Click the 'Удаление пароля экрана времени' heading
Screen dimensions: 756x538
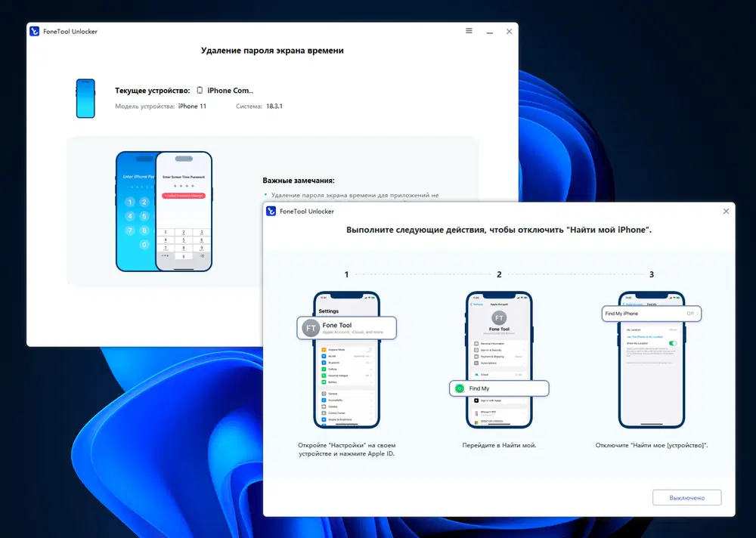coord(272,50)
